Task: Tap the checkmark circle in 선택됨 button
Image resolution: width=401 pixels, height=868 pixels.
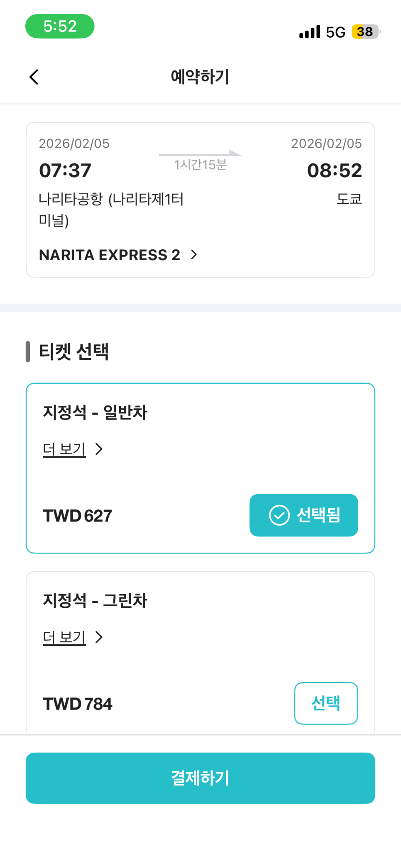Action: coord(279,515)
